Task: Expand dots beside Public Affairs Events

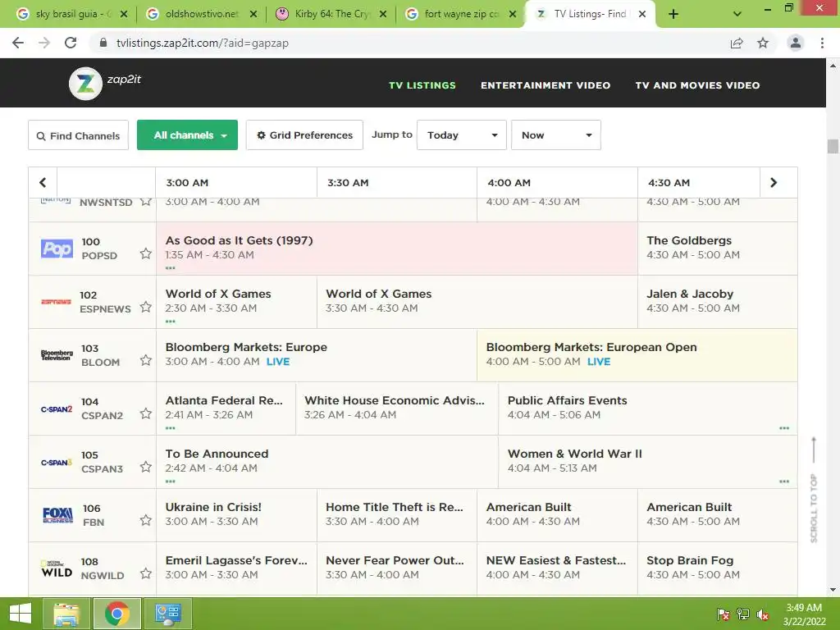Action: (x=784, y=428)
